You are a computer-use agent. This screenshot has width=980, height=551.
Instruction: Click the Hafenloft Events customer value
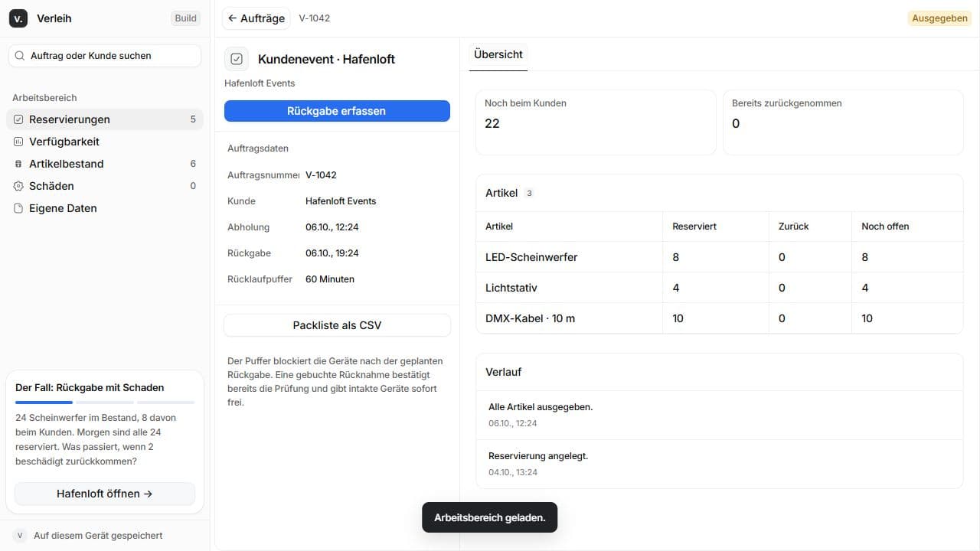(341, 201)
